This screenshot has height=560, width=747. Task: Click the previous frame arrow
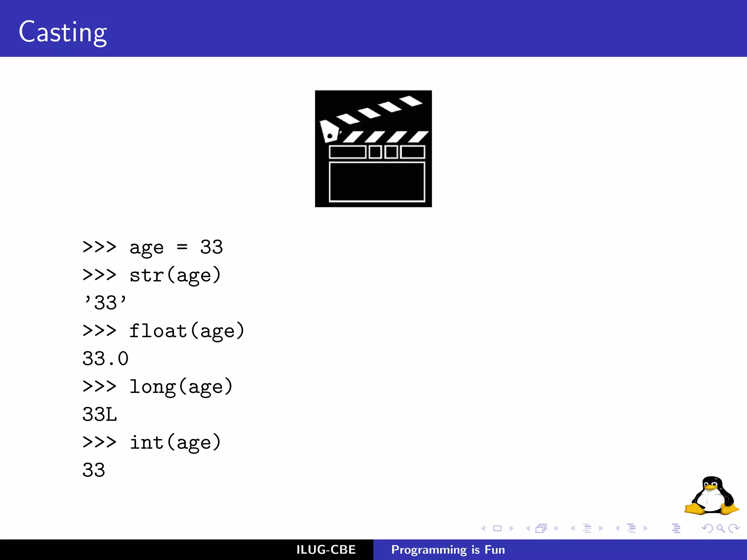click(528, 528)
